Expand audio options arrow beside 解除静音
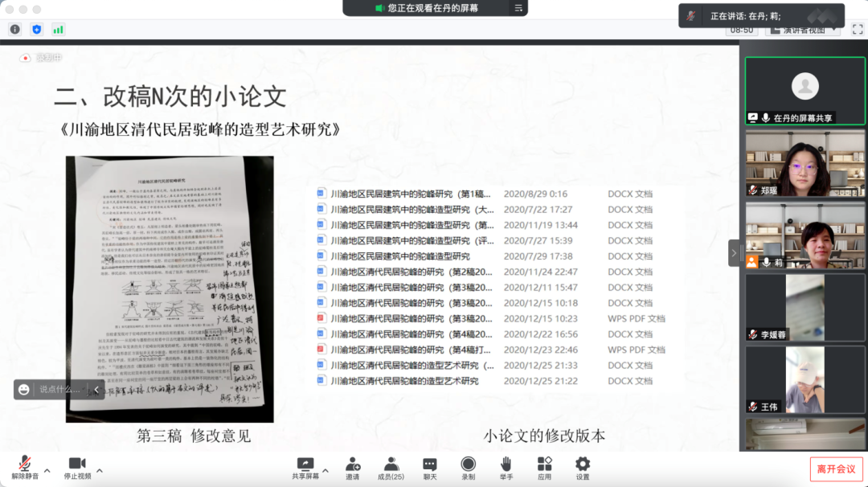Image resolution: width=868 pixels, height=487 pixels. (x=47, y=471)
